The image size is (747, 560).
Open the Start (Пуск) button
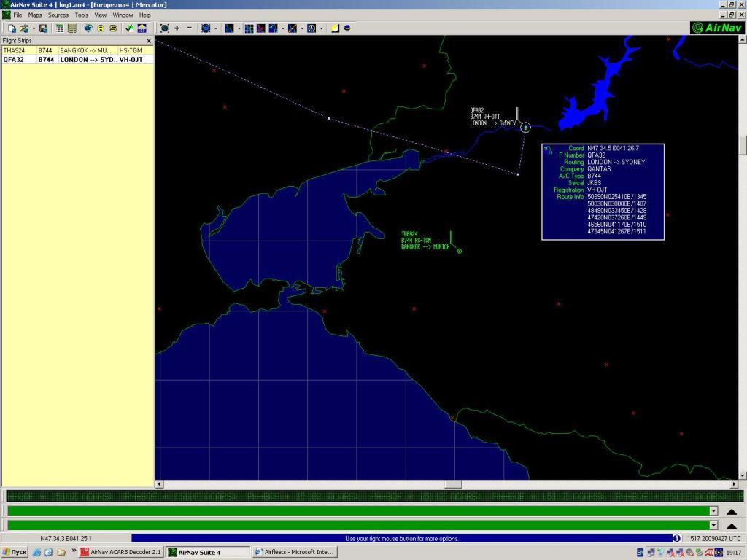[x=15, y=553]
